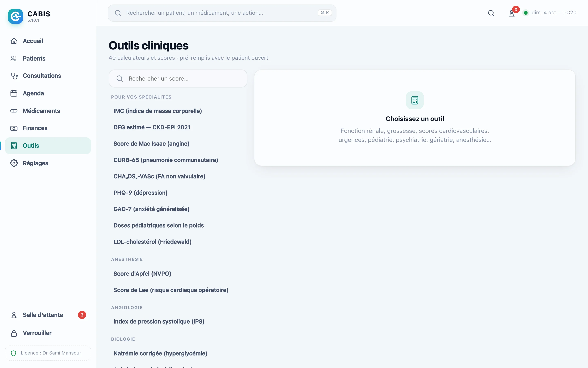
Task: Click the magnifier in global search bar
Action: point(118,13)
